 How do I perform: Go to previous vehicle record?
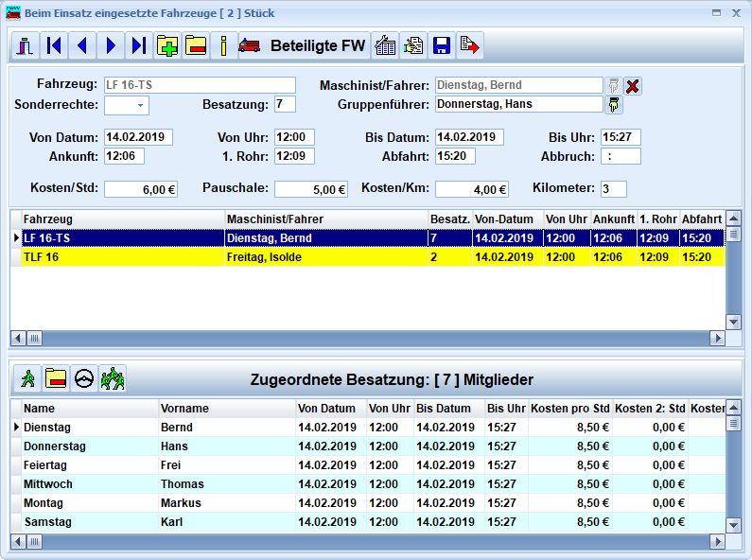point(82,46)
